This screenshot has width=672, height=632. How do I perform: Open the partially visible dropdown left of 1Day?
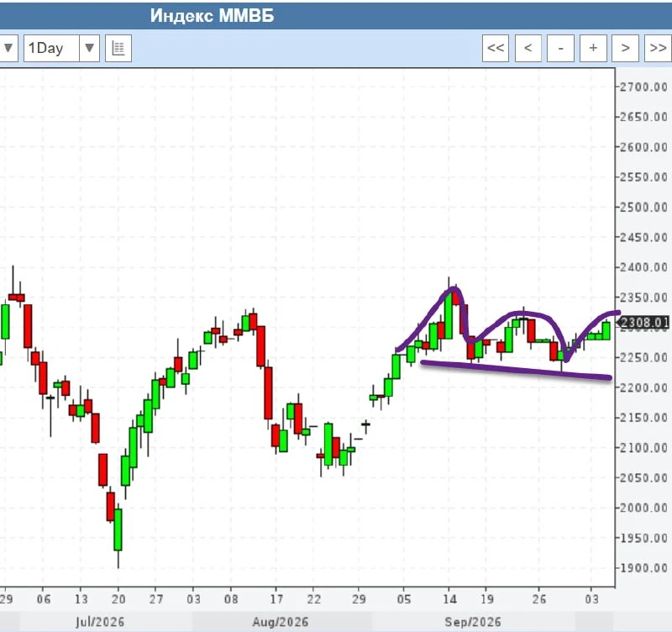[8, 48]
